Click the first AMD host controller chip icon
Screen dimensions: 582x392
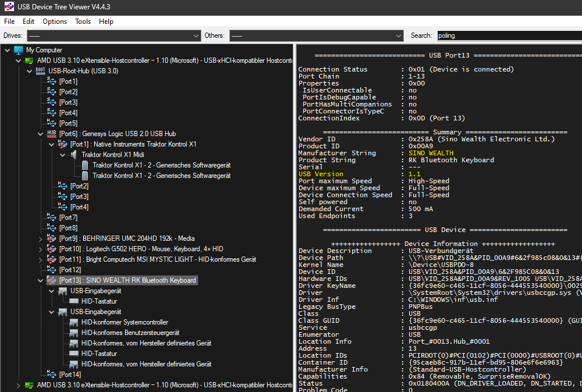(x=29, y=60)
